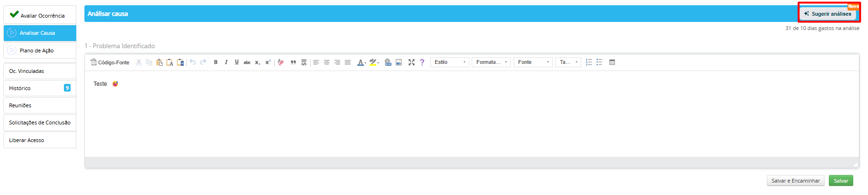Image resolution: width=868 pixels, height=195 pixels.
Task: Open the text color picker
Action: [362, 62]
